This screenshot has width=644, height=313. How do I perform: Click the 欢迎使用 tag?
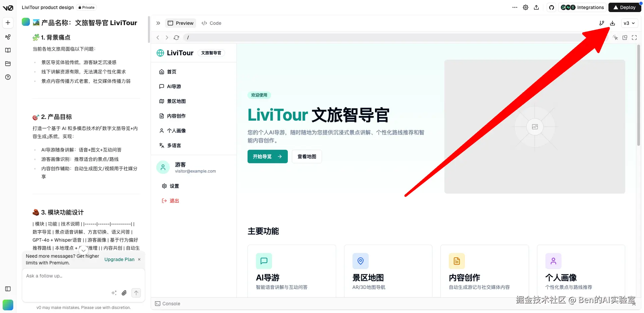[x=259, y=95]
